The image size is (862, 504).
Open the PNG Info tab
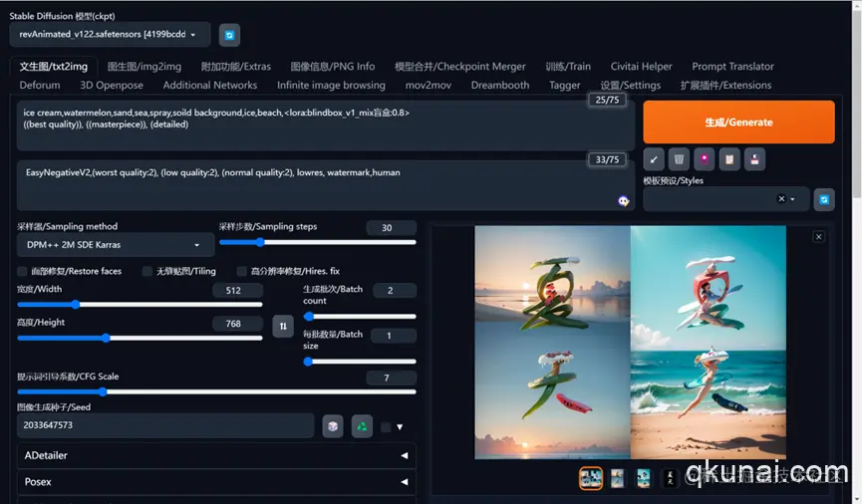pyautogui.click(x=333, y=67)
